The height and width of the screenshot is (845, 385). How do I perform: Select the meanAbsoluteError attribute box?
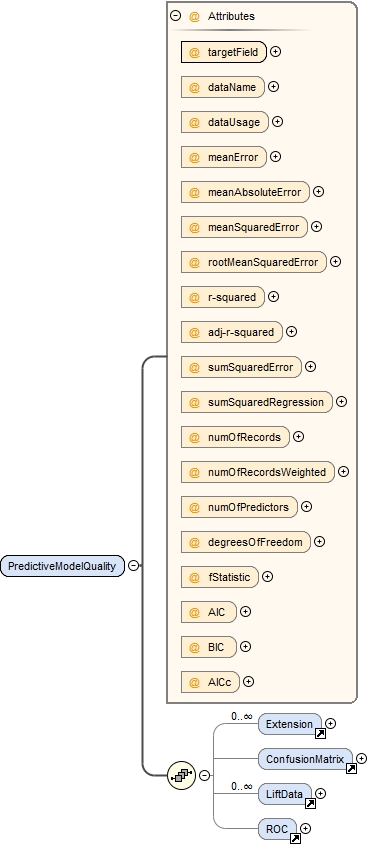pos(245,192)
